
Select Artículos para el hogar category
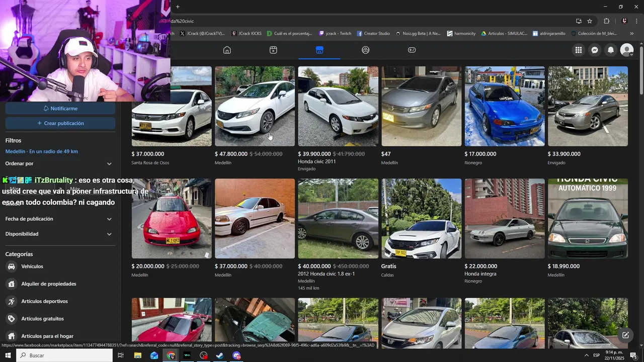(x=60, y=336)
